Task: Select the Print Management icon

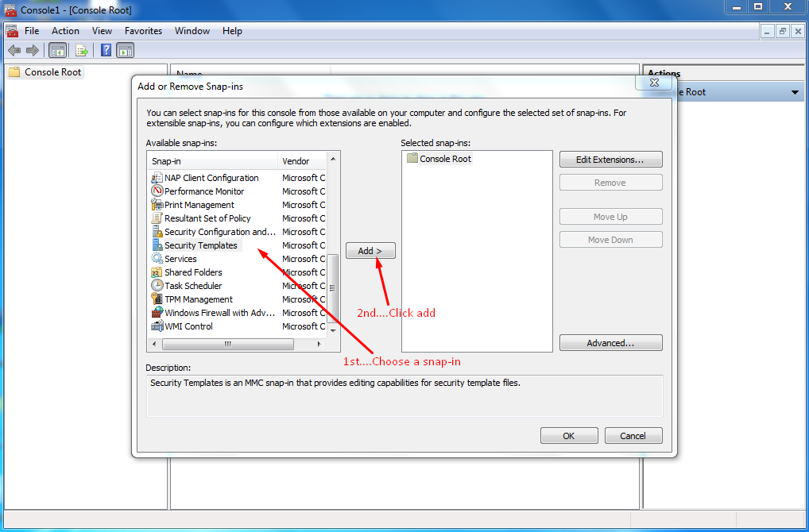Action: point(157,205)
